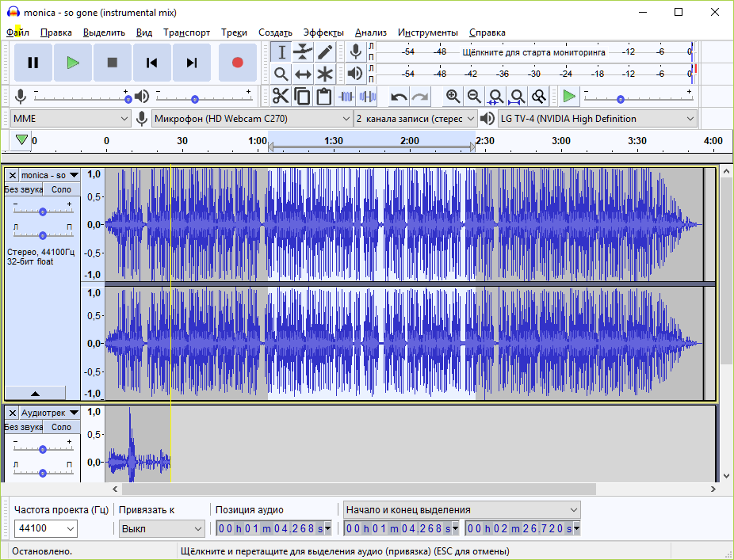Activate the Zoom magnifier tool
Image resolution: width=734 pixels, height=560 pixels.
coord(281,74)
